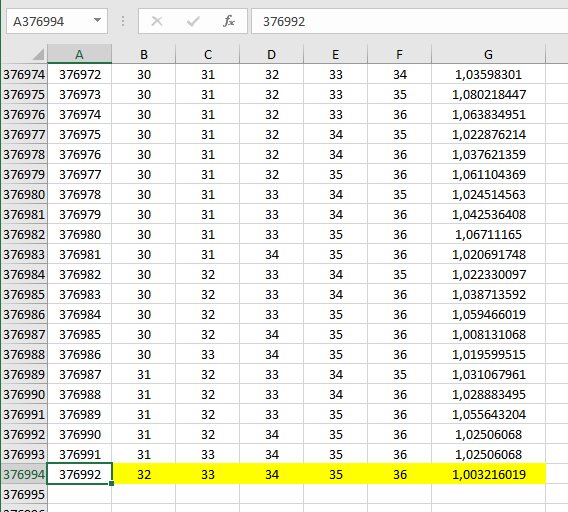The height and width of the screenshot is (512, 568).
Task: Click the Name Box showing A376994
Action: (x=57, y=21)
